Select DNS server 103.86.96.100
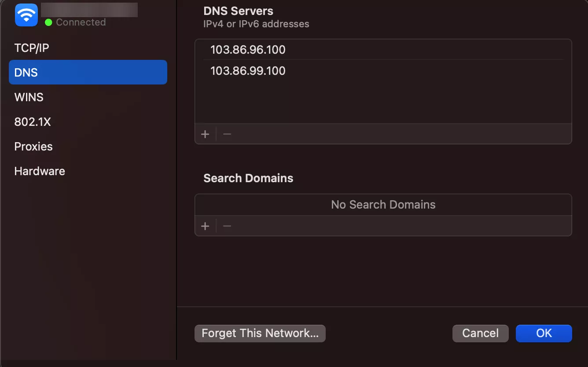This screenshot has width=588, height=367. [x=248, y=50]
